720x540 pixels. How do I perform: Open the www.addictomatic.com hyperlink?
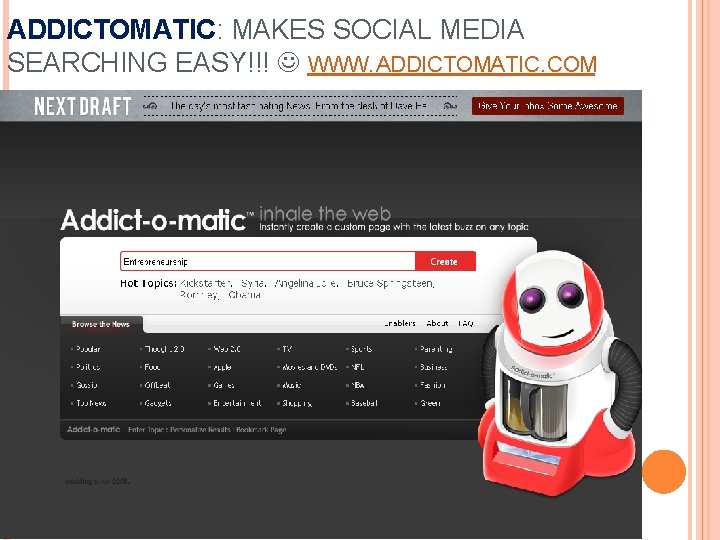click(451, 63)
